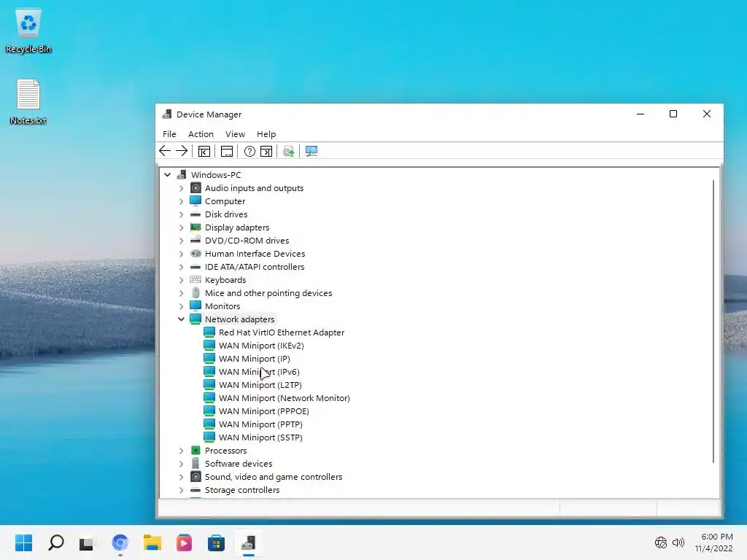Image resolution: width=747 pixels, height=560 pixels.
Task: Select the Network adapters label
Action: pyautogui.click(x=239, y=319)
